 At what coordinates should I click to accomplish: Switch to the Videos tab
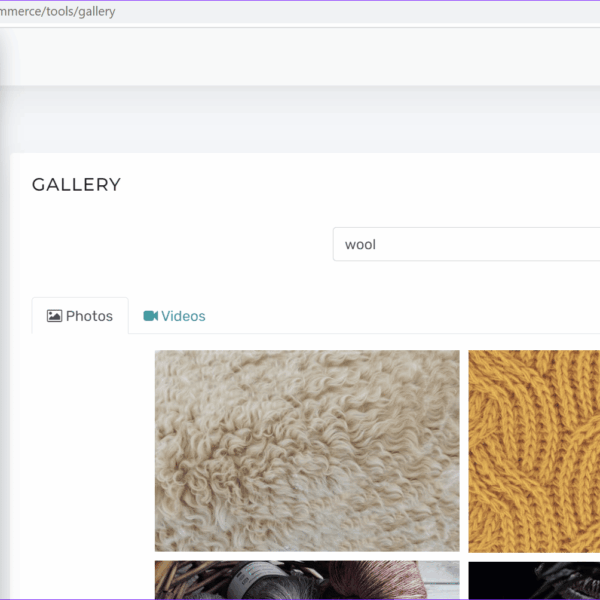click(x=174, y=316)
